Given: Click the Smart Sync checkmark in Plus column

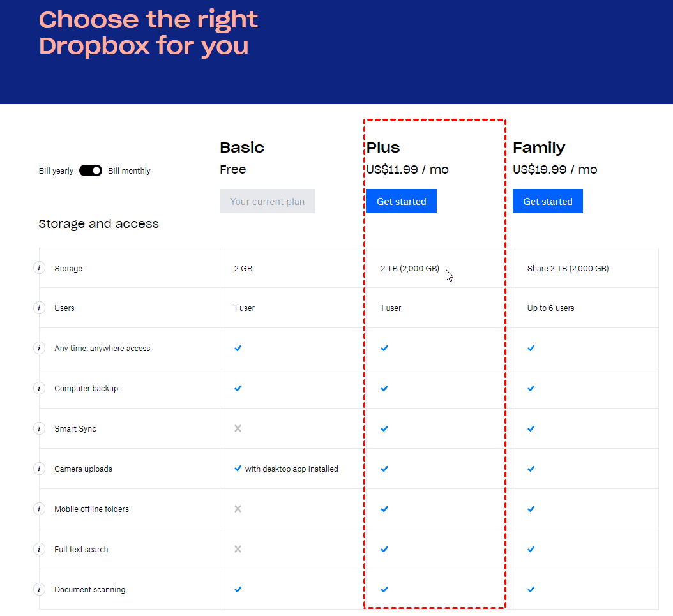Looking at the screenshot, I should click(384, 428).
